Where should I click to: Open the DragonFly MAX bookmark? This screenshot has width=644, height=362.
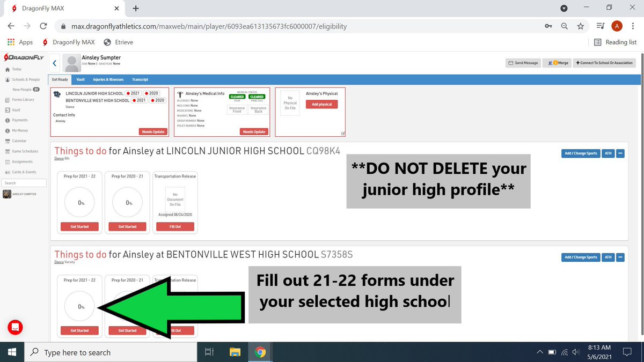pos(69,42)
